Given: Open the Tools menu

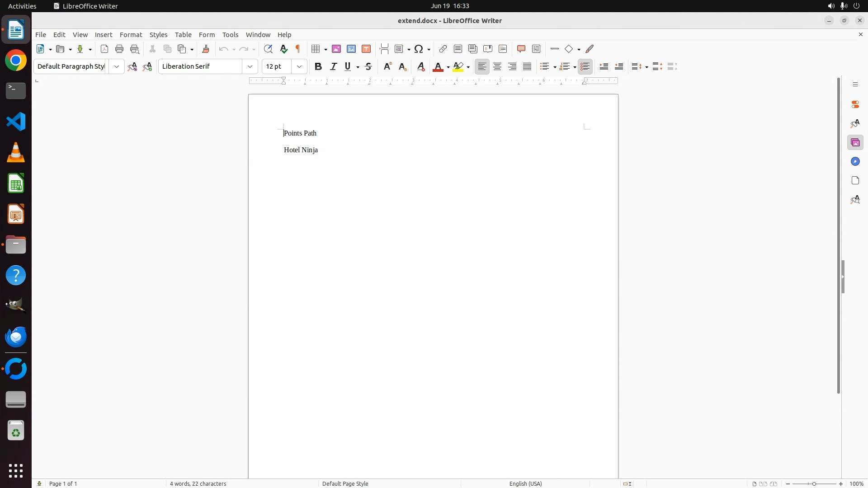Looking at the screenshot, I should click(x=230, y=35).
